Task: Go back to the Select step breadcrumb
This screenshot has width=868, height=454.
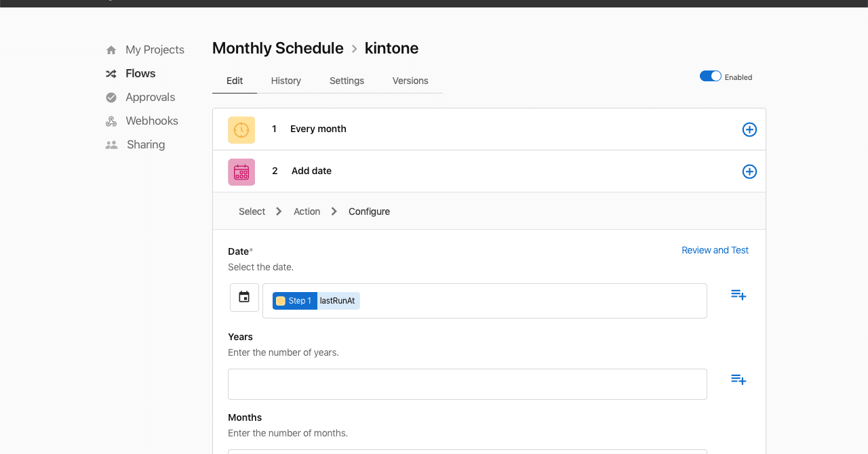Action: coord(252,211)
